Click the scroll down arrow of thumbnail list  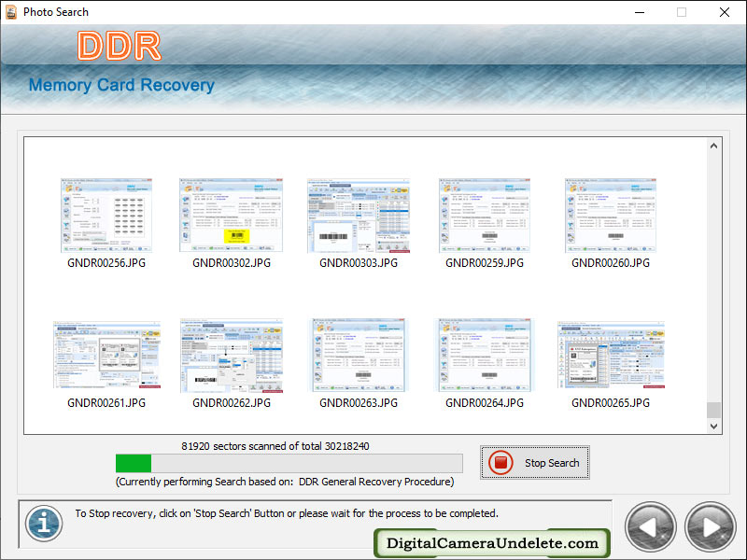click(x=713, y=427)
